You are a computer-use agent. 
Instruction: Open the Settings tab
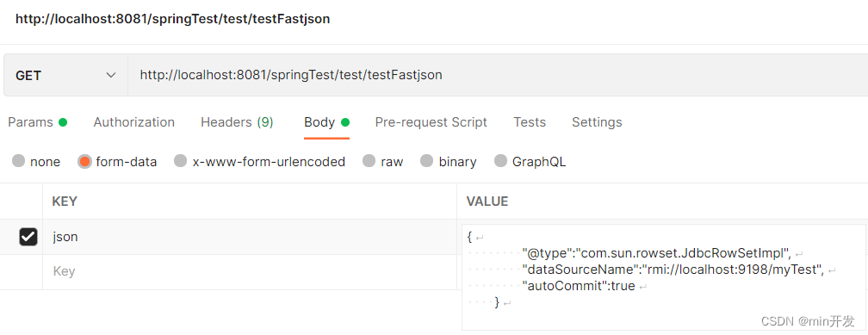pos(597,122)
